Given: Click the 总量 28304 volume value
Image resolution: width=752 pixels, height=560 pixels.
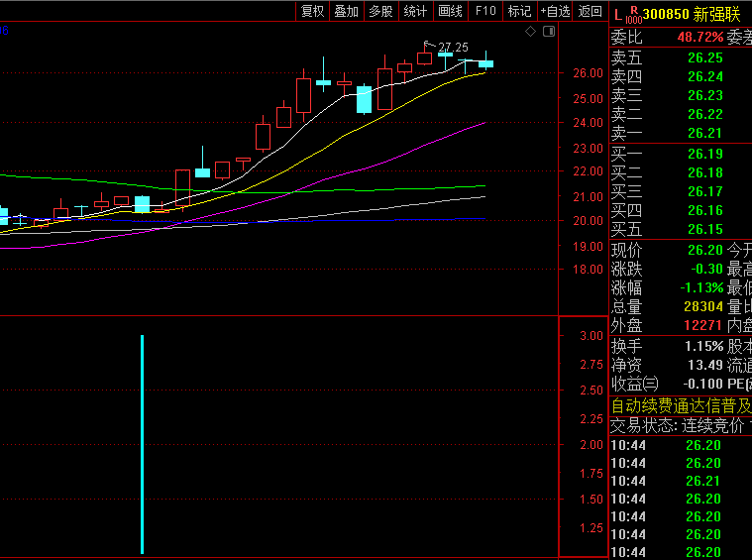Looking at the screenshot, I should click(x=703, y=306).
